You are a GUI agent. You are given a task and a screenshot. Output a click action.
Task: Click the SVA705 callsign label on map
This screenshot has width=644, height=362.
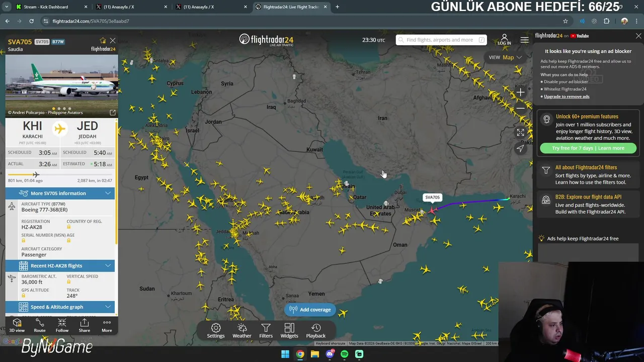click(x=432, y=198)
